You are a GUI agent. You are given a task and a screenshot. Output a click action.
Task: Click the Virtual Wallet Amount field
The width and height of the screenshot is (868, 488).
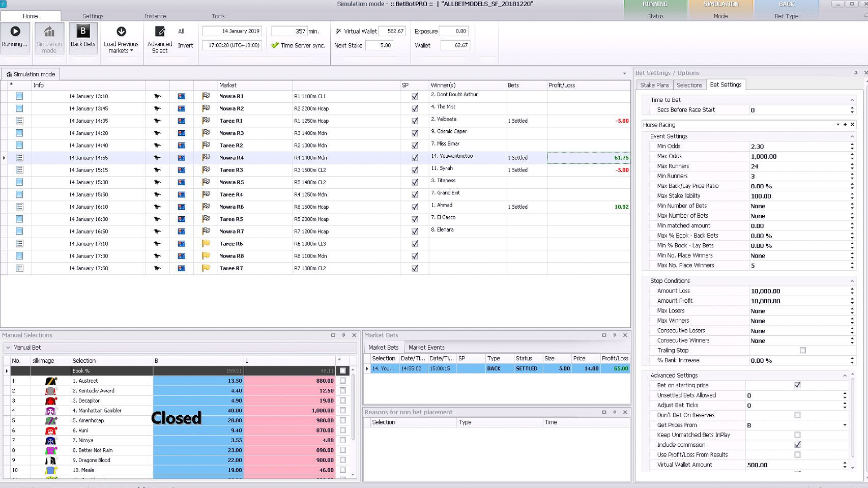(x=794, y=465)
